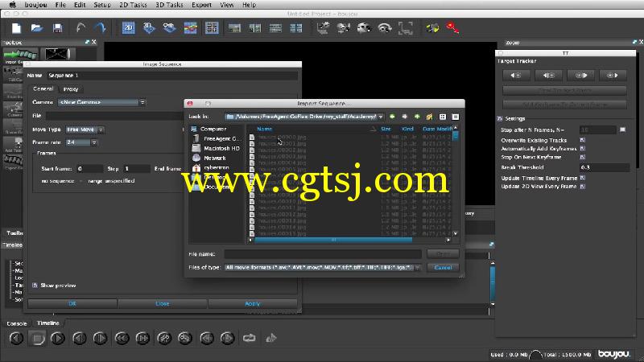Image resolution: width=644 pixels, height=362 pixels.
Task: Click track forward button in Target Tracker
Action: [x=613, y=75]
